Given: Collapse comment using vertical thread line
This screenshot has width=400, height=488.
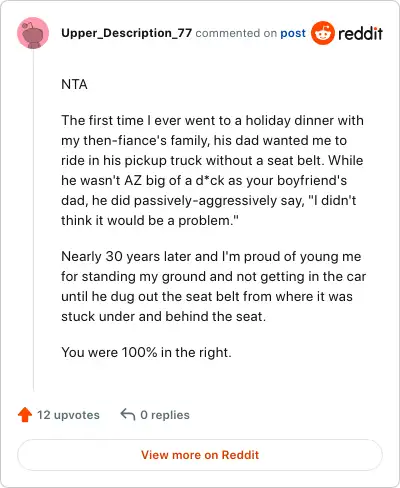Looking at the screenshot, I should [x=33, y=220].
